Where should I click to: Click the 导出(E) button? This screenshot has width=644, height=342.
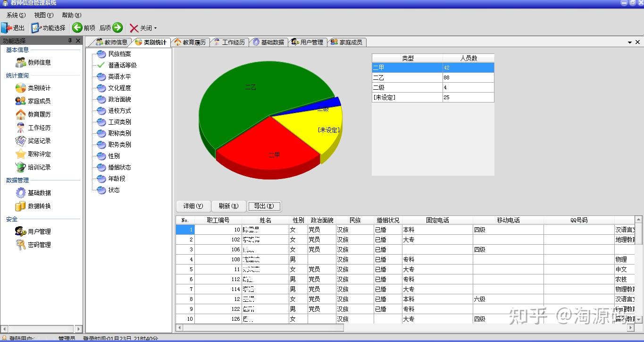pyautogui.click(x=264, y=206)
